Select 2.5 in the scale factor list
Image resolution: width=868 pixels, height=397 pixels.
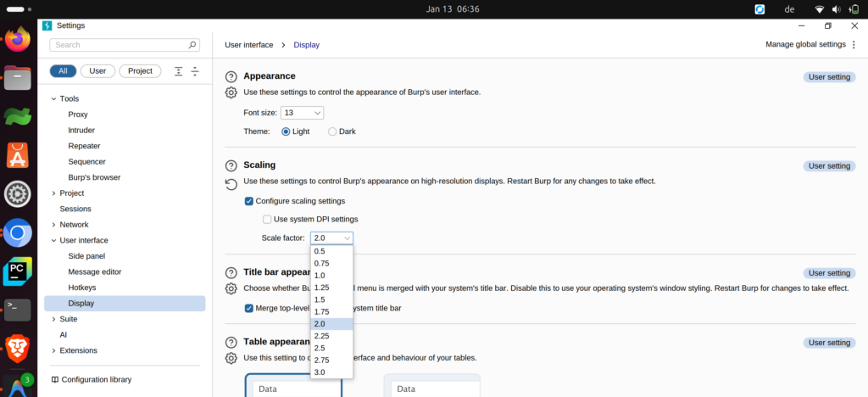320,348
